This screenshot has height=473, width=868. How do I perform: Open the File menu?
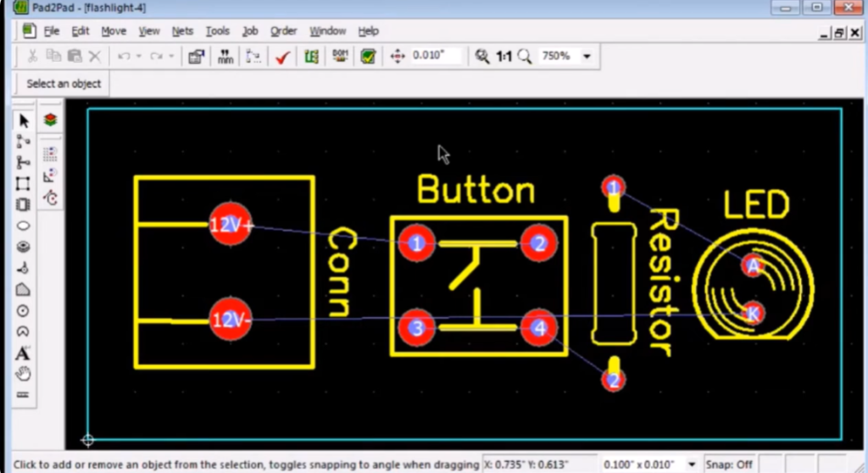coord(52,31)
